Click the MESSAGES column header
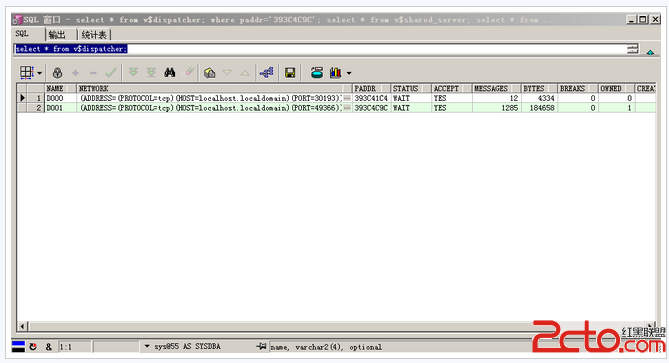Viewport: 669px width, 363px height. [x=496, y=88]
